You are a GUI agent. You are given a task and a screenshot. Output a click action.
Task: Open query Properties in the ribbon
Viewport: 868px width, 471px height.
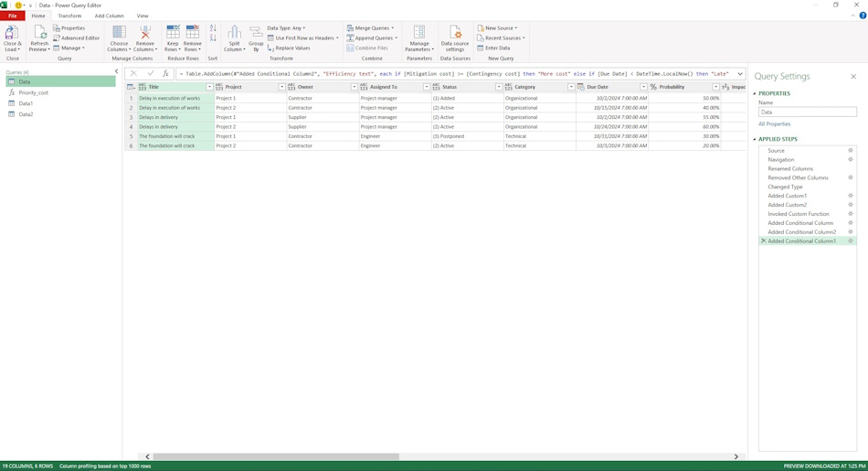pyautogui.click(x=69, y=28)
